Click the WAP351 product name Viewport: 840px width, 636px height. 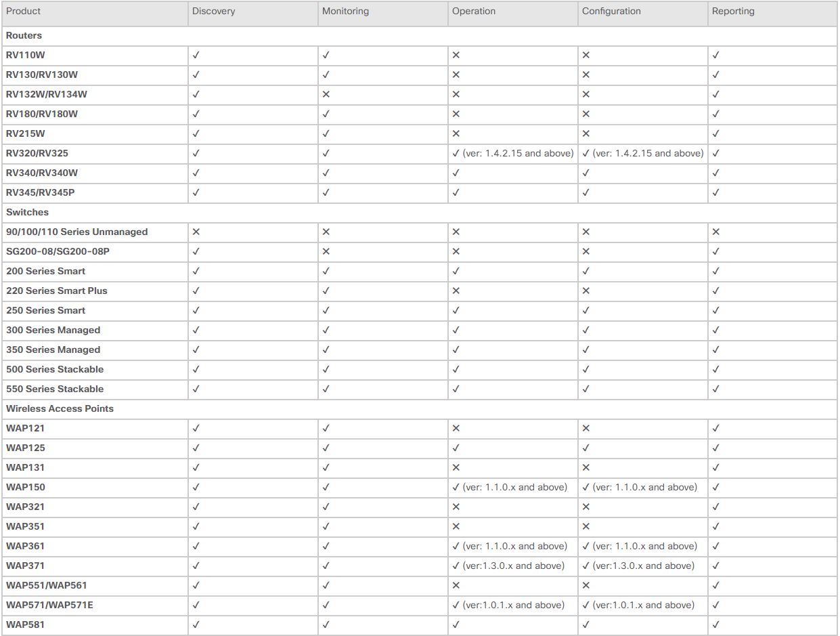point(25,526)
